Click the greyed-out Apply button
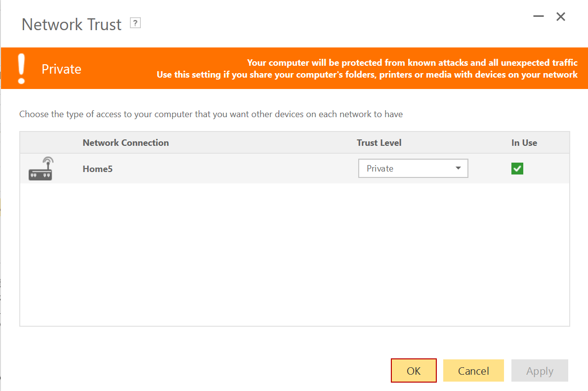The image size is (588, 391). 540,371
